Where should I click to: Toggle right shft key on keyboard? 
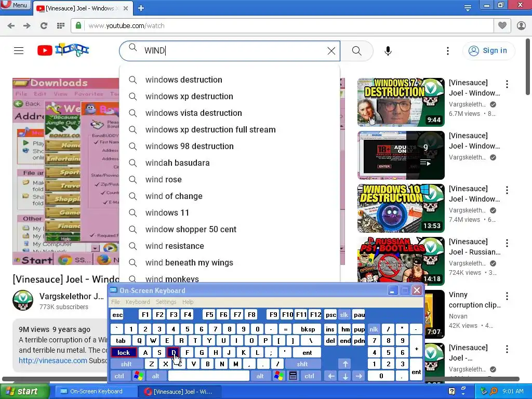coord(302,364)
